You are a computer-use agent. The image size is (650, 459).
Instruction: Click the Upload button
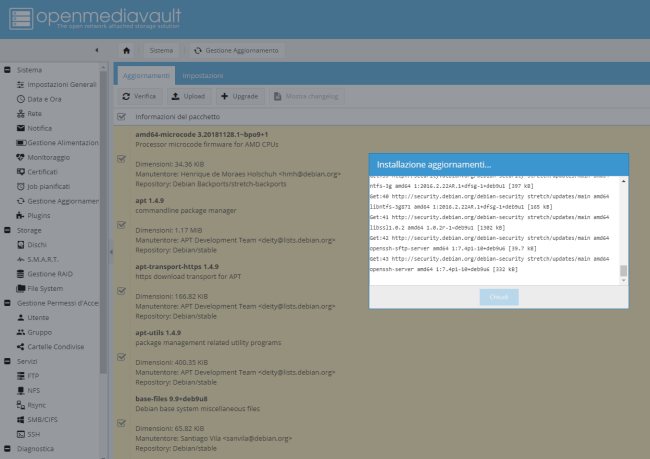tap(189, 96)
